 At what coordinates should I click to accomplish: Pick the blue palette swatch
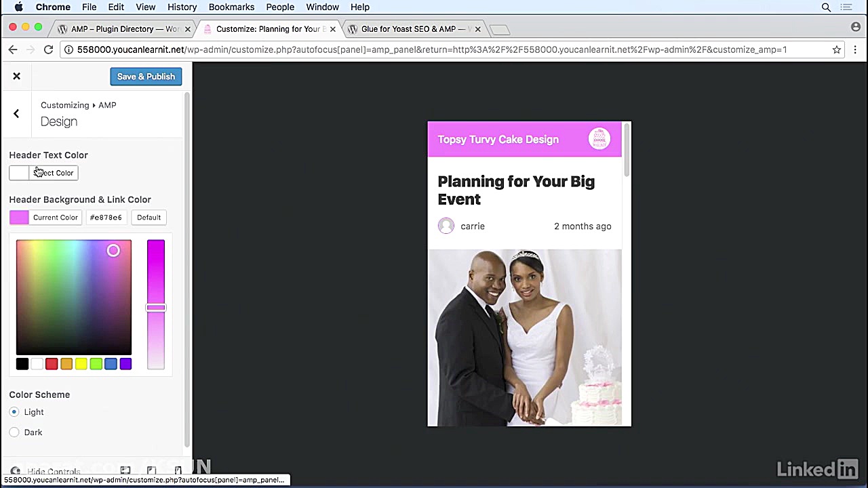coord(111,364)
